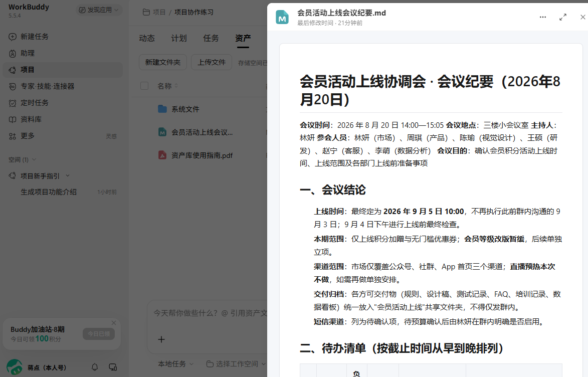Click the user avatar 蒋点

click(15, 367)
